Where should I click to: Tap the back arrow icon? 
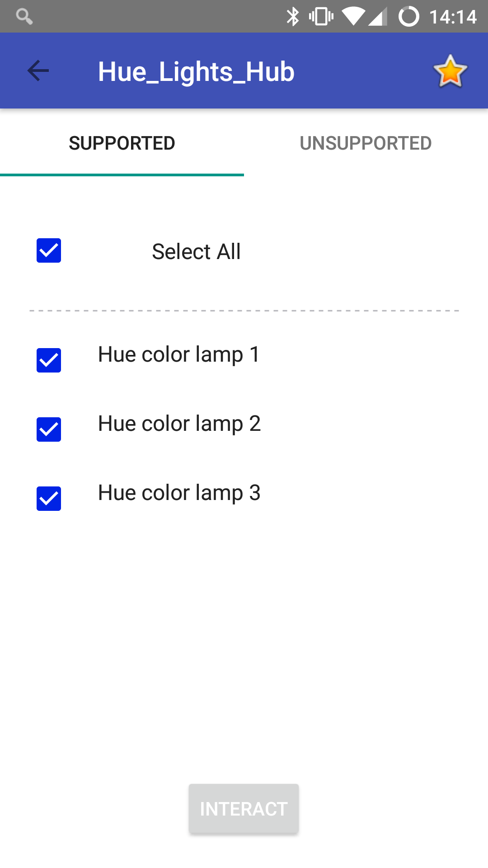[x=38, y=71]
